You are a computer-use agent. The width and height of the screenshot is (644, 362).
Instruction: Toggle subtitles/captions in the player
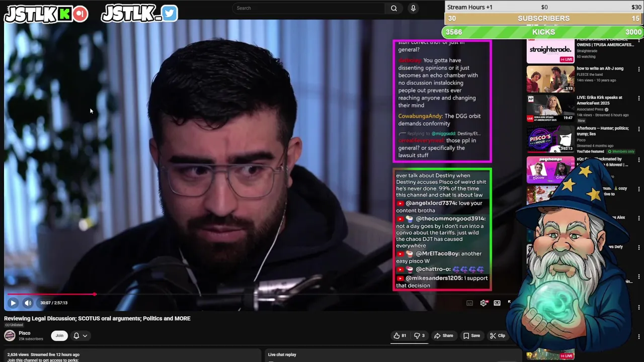469,303
